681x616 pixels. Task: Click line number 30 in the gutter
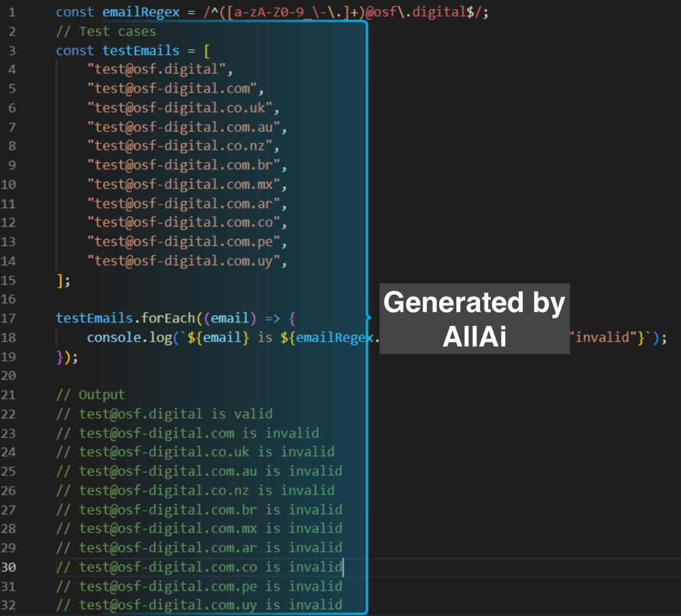pyautogui.click(x=9, y=567)
